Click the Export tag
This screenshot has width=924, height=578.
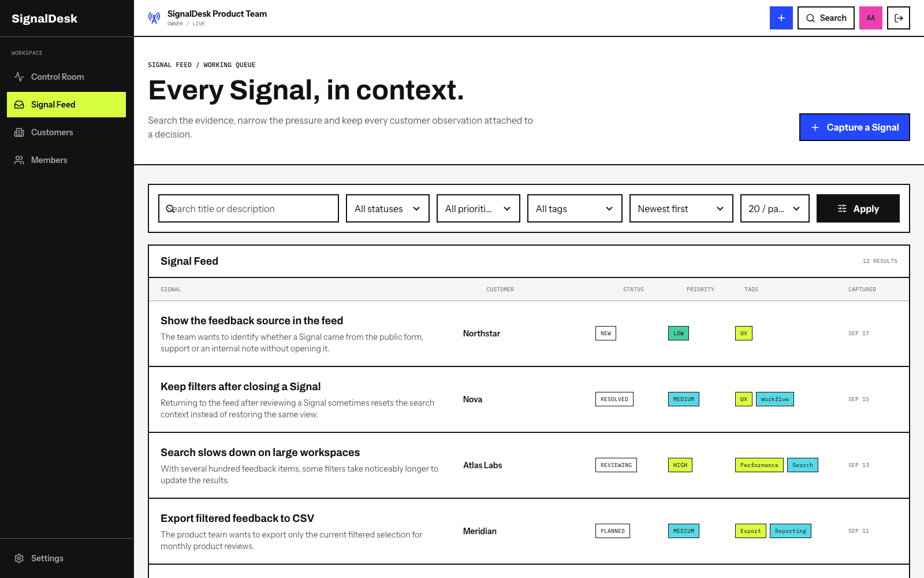751,531
